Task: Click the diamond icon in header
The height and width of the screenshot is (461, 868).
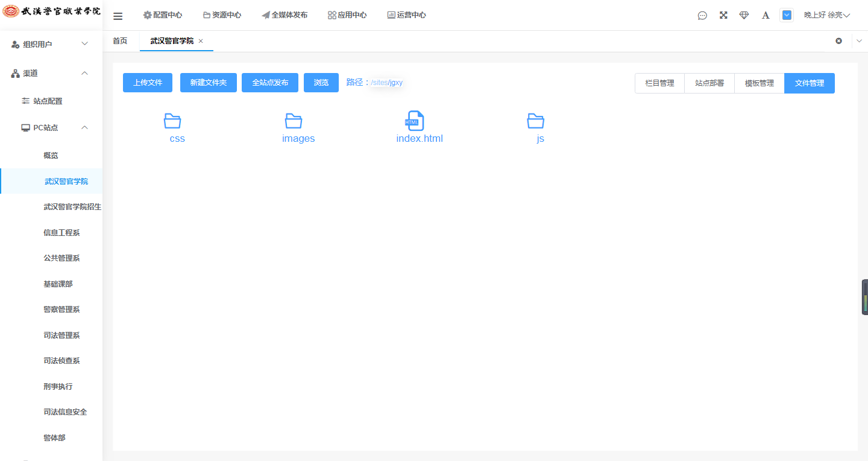Action: (744, 15)
